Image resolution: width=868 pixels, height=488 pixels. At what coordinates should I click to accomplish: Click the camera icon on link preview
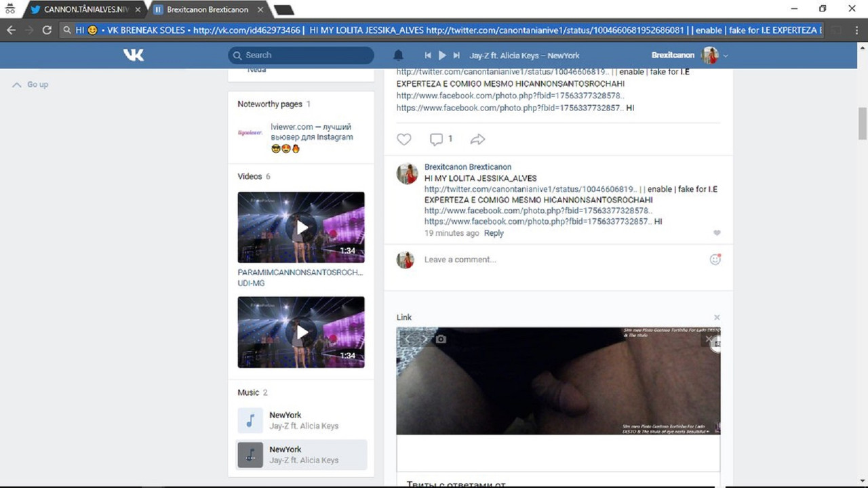pyautogui.click(x=441, y=338)
